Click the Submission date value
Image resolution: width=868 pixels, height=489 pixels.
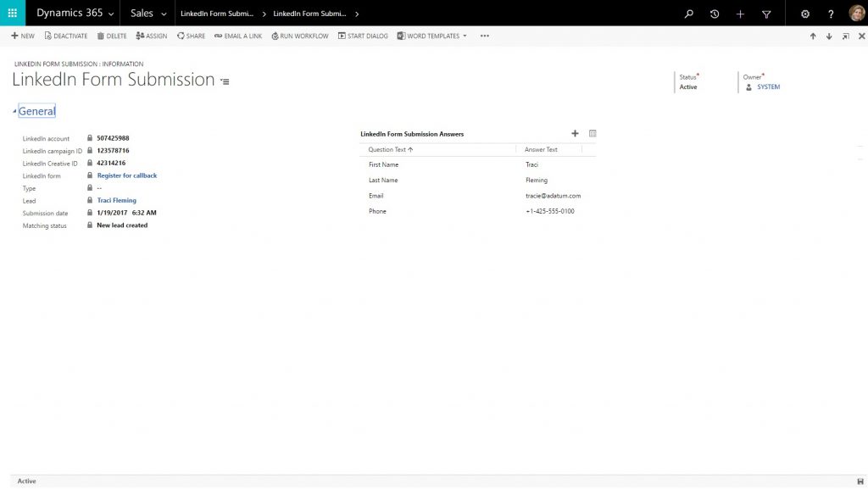click(x=127, y=213)
